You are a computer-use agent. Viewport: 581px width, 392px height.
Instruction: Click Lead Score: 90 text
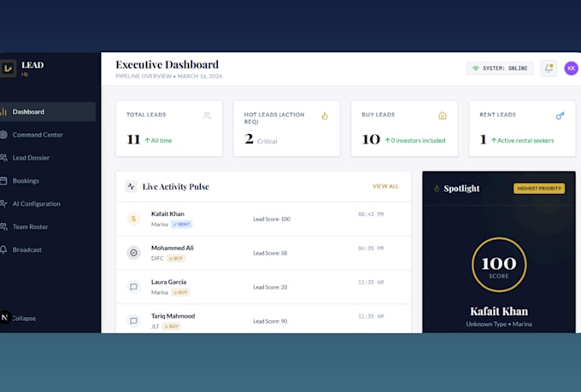[x=270, y=321]
